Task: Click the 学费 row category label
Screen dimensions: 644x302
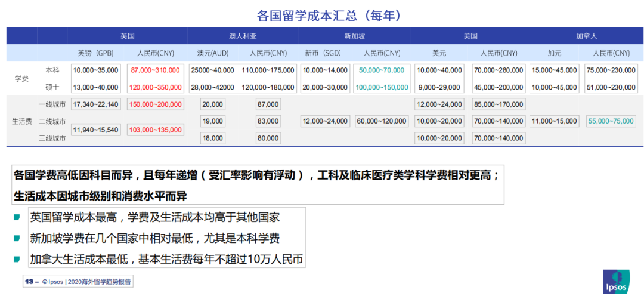Action: (21, 79)
